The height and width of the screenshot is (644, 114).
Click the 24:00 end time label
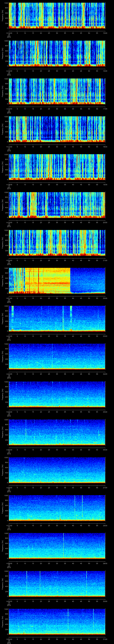click(105, 374)
